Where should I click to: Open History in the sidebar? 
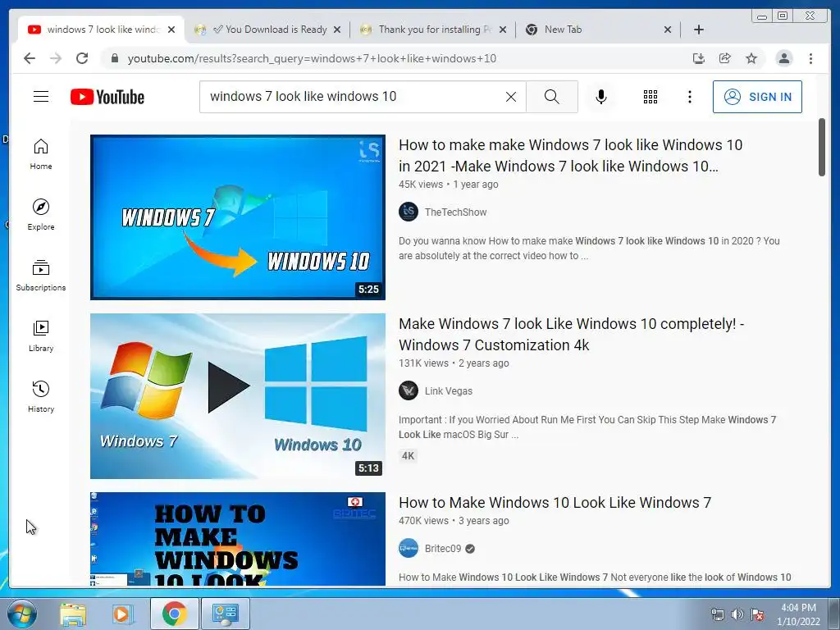point(41,396)
